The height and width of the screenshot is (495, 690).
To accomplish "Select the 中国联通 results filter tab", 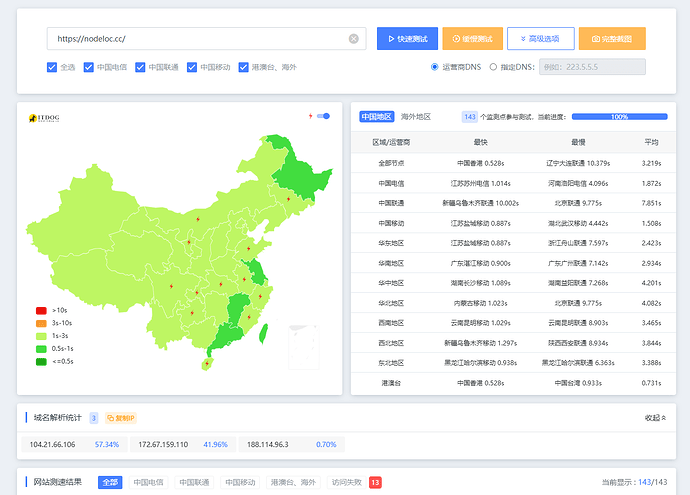I will [194, 482].
